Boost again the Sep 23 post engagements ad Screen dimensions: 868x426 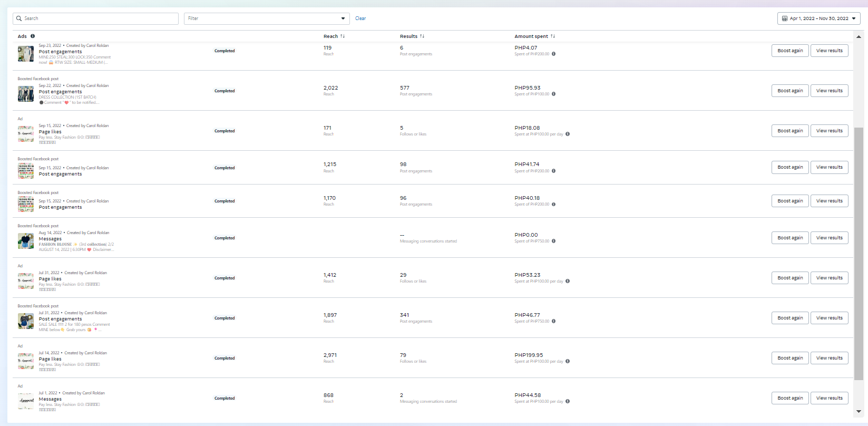790,51
